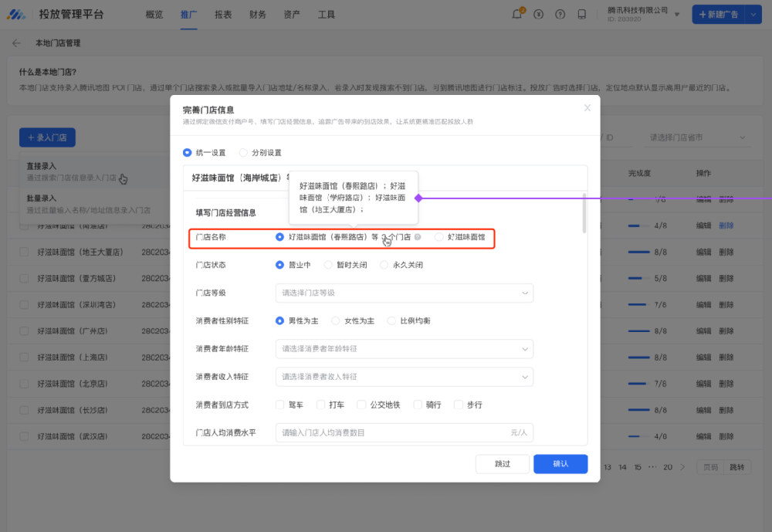
Task: Open the 请选择消费者年龄特征 dropdown
Action: (x=404, y=349)
